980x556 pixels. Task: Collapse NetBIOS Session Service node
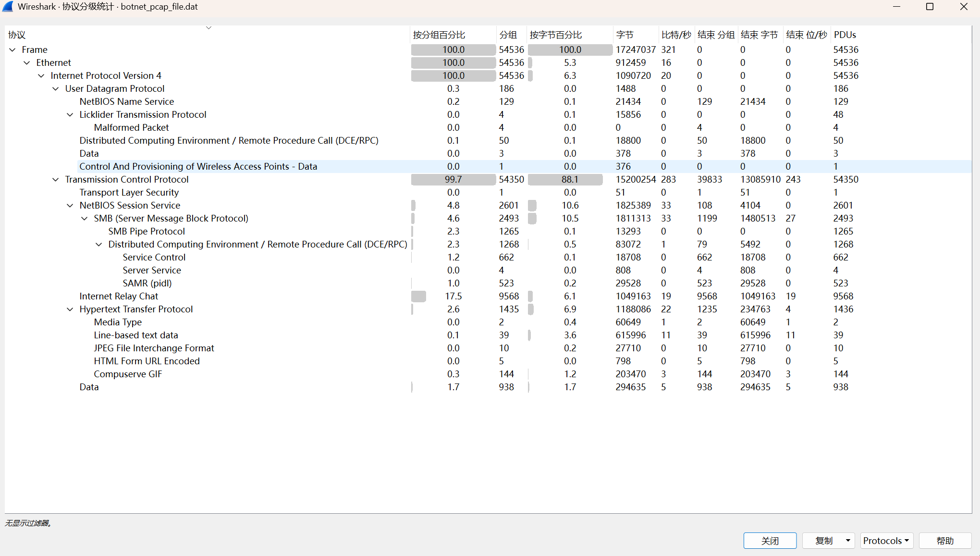click(70, 206)
